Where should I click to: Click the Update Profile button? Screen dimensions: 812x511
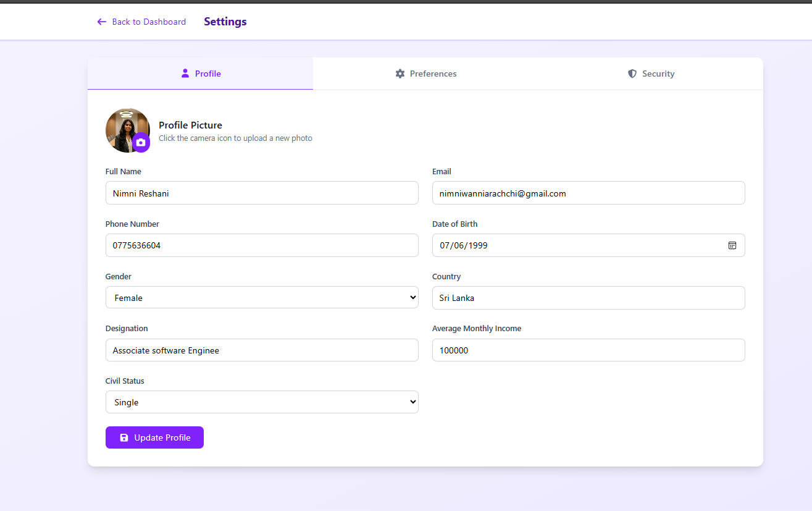pyautogui.click(x=154, y=437)
